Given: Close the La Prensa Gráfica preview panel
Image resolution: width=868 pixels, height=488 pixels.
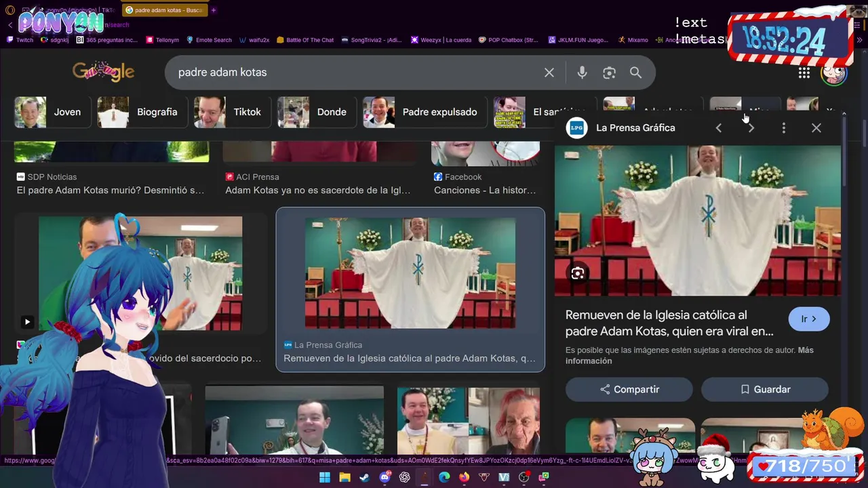Looking at the screenshot, I should 816,127.
